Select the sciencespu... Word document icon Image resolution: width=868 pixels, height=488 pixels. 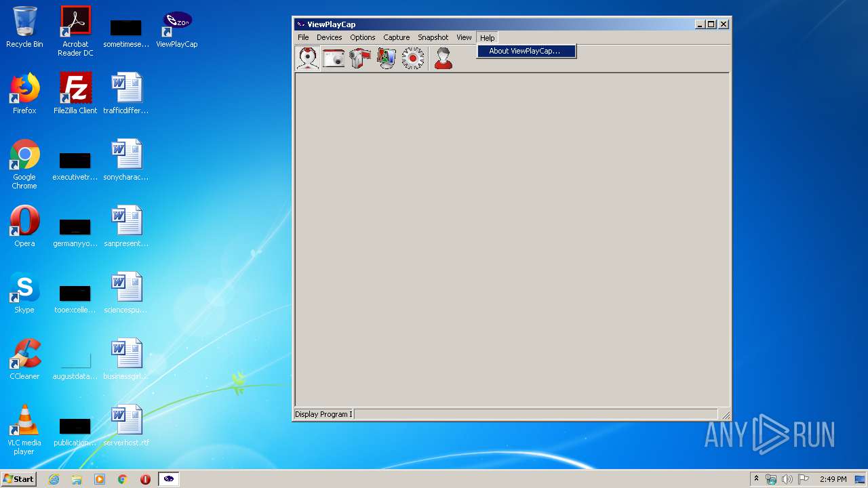126,293
